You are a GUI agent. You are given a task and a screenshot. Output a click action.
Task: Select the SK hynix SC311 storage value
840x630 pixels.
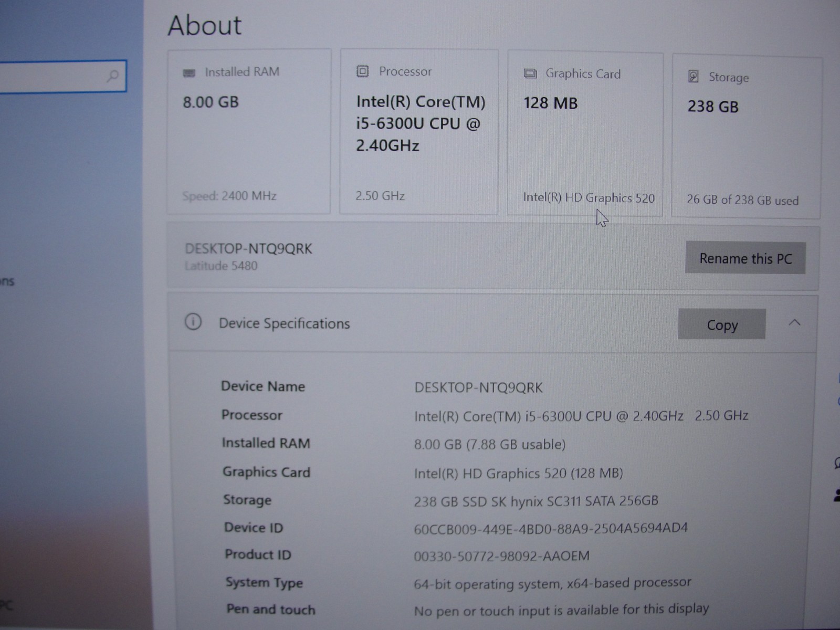[x=535, y=501]
